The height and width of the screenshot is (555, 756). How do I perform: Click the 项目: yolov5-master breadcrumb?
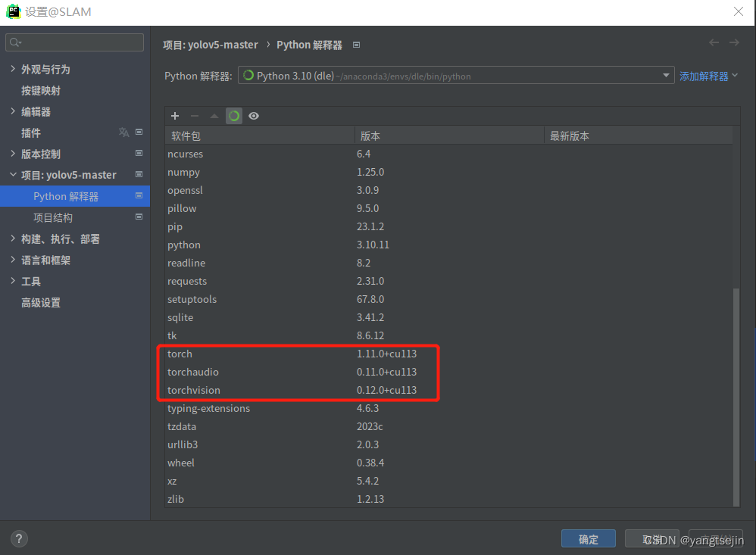[x=211, y=45]
